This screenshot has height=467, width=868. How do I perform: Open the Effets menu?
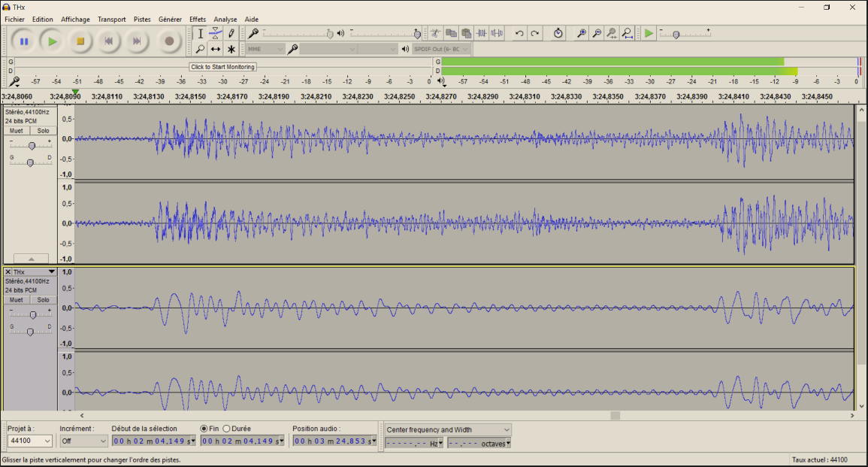click(197, 20)
